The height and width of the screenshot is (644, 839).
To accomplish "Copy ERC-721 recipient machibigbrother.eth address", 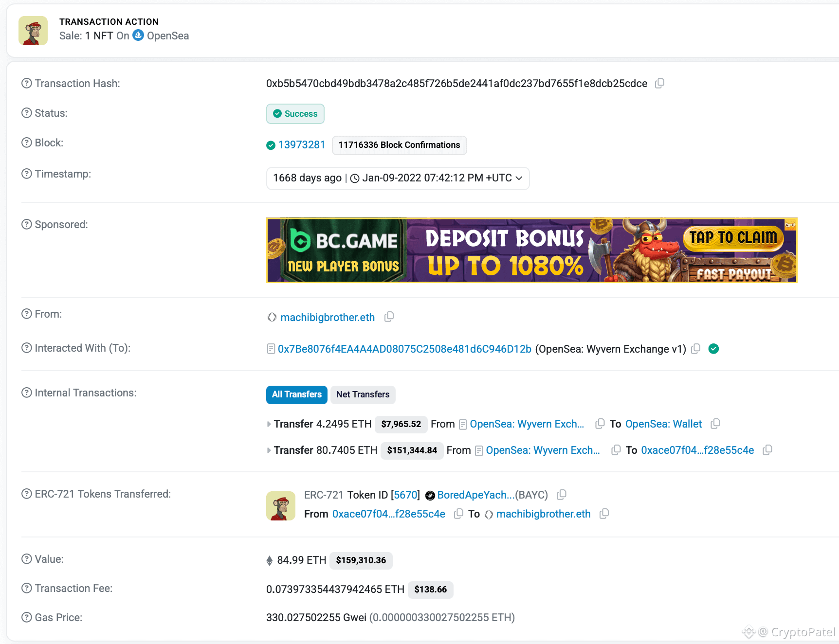I will click(x=604, y=514).
